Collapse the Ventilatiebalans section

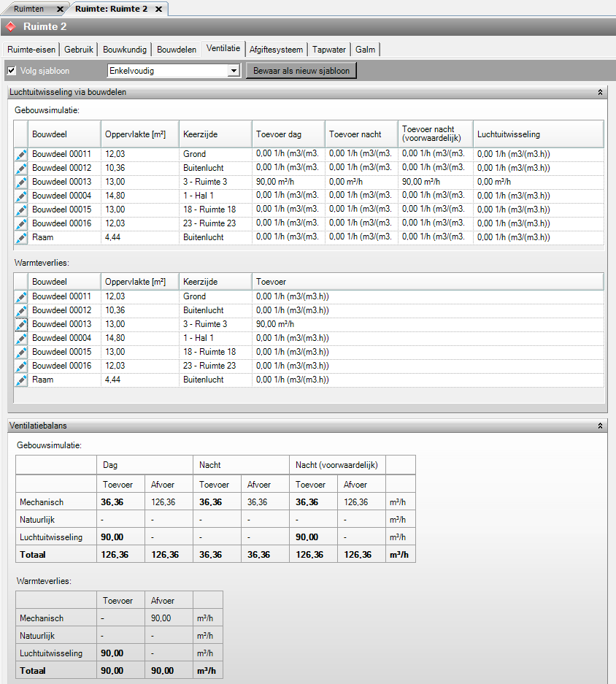(x=599, y=426)
